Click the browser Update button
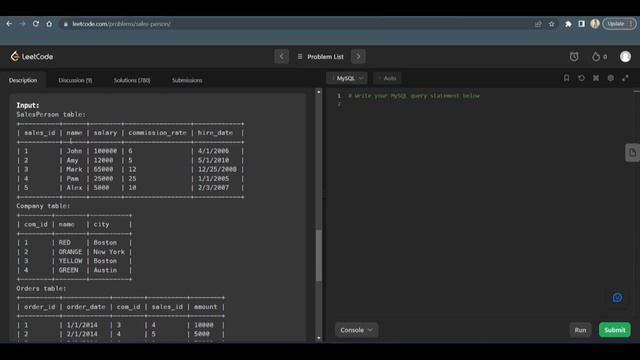The image size is (640, 360). 619,24
